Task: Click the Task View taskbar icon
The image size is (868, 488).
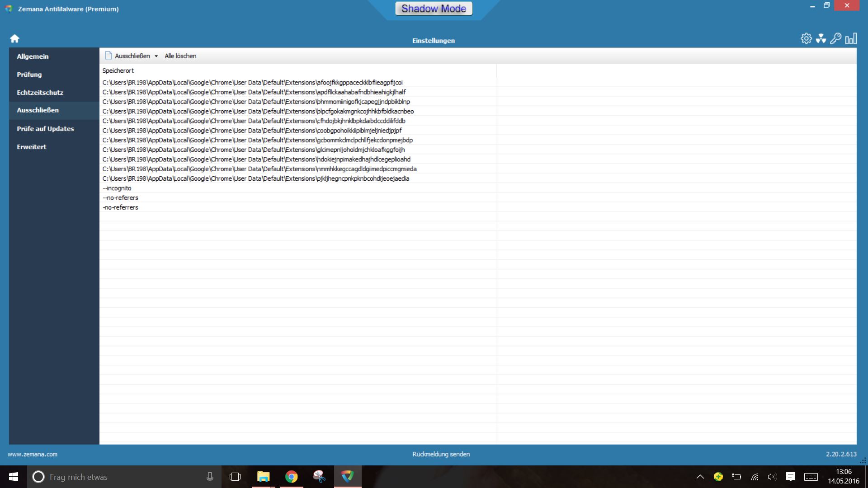Action: (235, 477)
